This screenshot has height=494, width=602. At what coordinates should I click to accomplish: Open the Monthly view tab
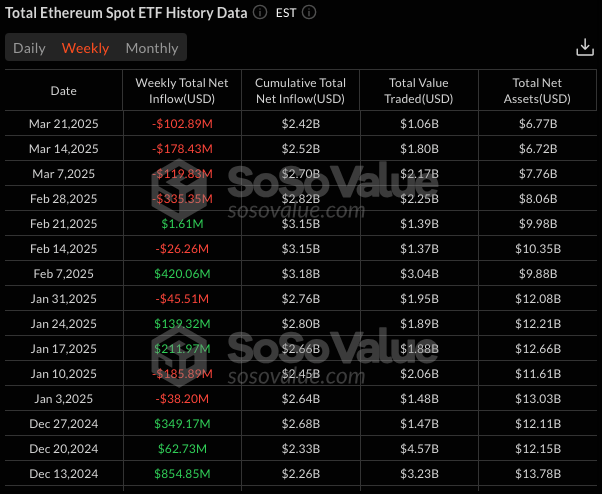pyautogui.click(x=152, y=48)
